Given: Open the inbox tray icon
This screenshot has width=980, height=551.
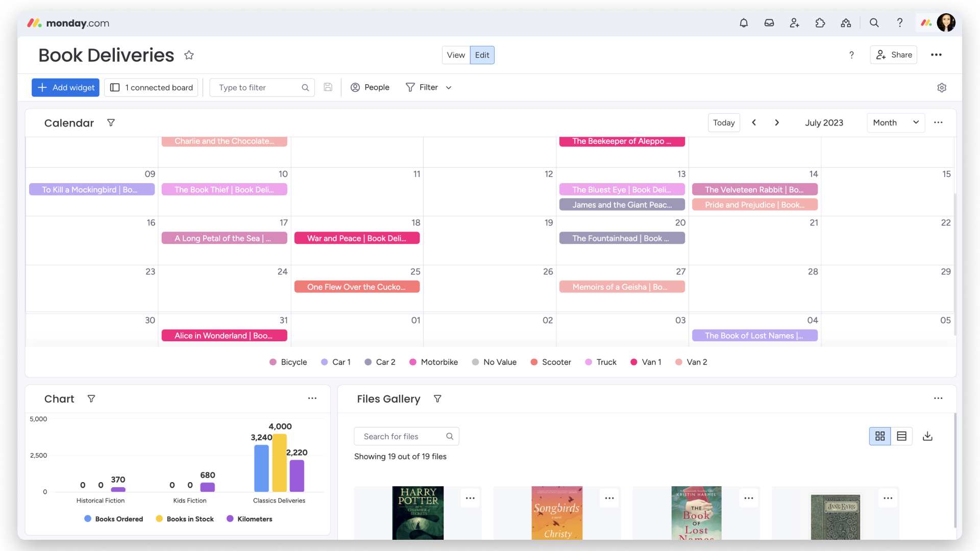Looking at the screenshot, I should click(769, 23).
